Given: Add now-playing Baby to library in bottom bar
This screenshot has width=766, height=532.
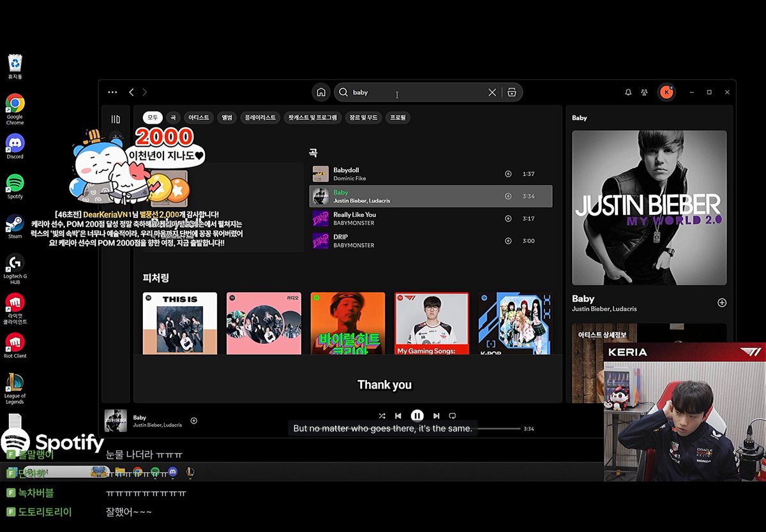Looking at the screenshot, I should click(194, 420).
